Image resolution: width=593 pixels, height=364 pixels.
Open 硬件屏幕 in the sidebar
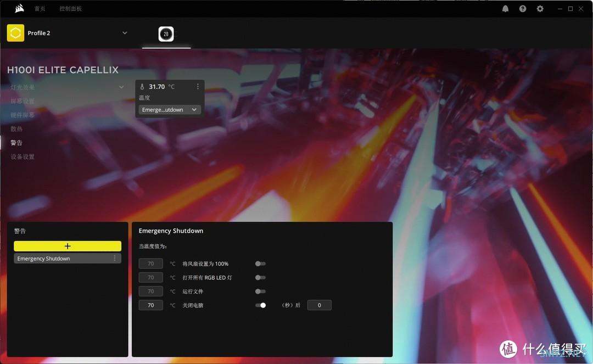[x=23, y=115]
